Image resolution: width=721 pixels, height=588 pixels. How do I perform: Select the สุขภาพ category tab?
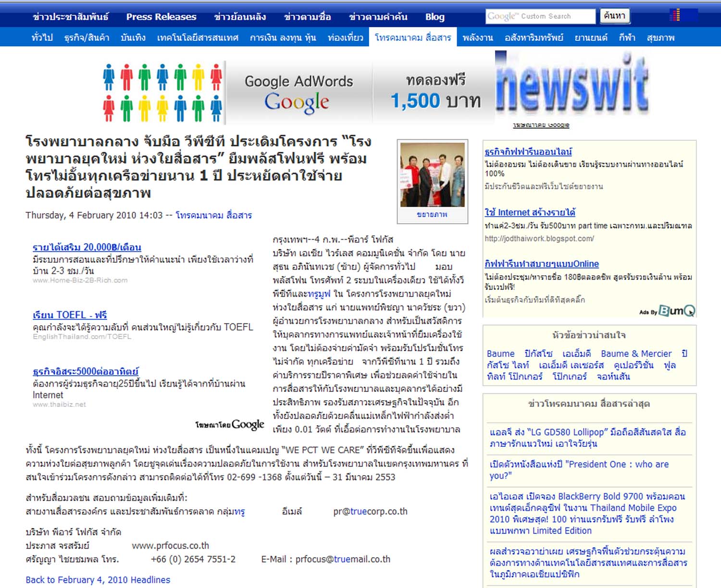[x=660, y=37]
